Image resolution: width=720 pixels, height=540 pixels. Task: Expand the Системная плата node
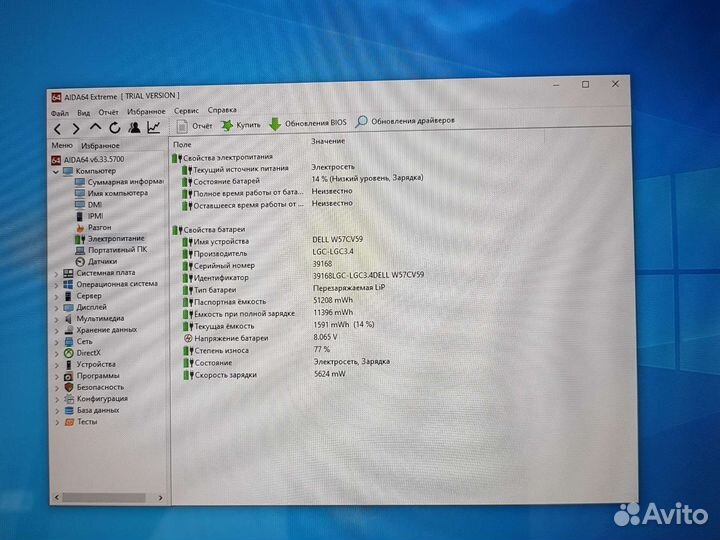[56, 274]
